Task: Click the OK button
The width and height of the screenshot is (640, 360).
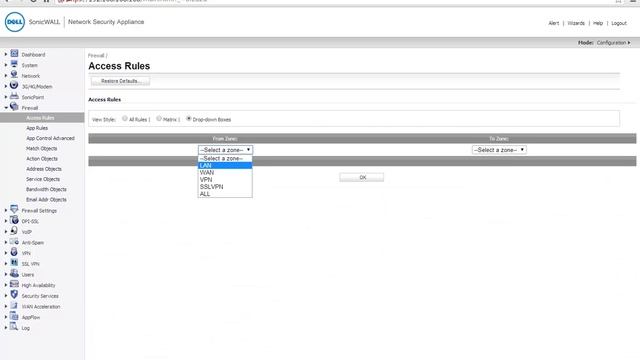Action: click(362, 177)
